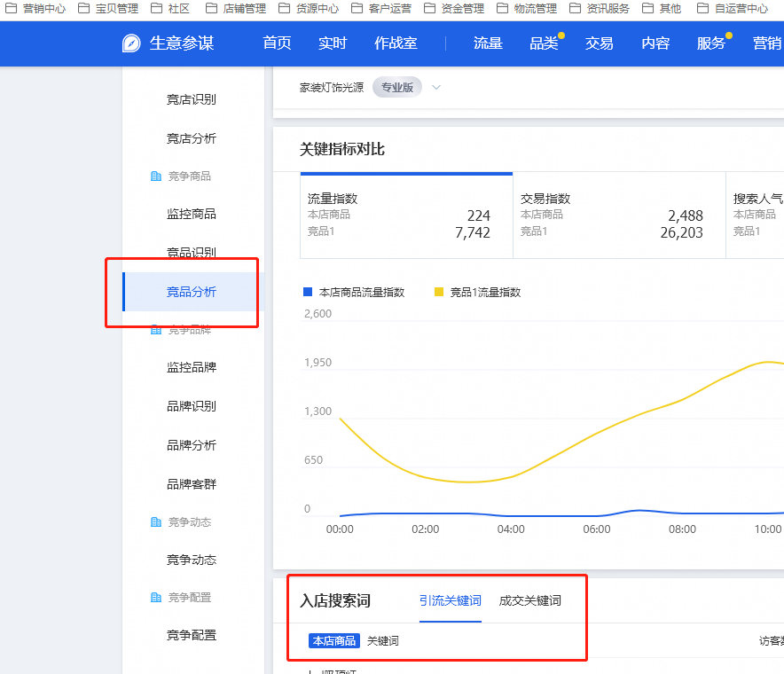Toggle the 竞品1流量指数 legend series
This screenshot has width=784, height=674.
coord(476,292)
